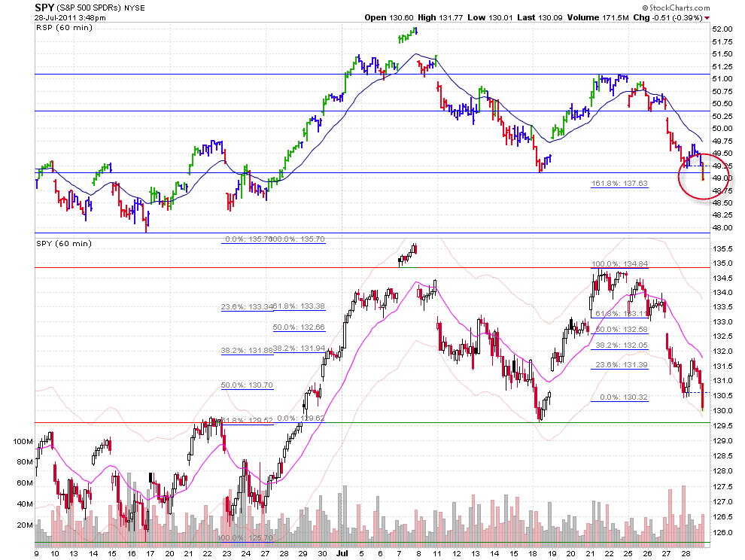
Task: Click the 49.00 RSP axis label
Action: coord(722,178)
